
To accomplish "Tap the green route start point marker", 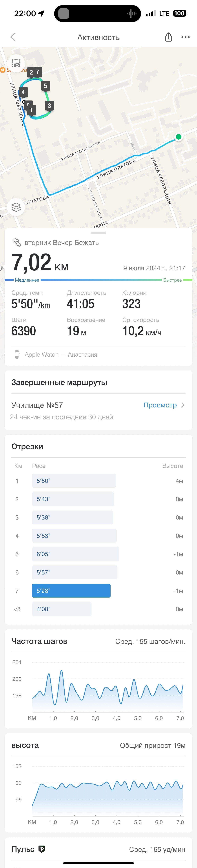I will point(179,137).
